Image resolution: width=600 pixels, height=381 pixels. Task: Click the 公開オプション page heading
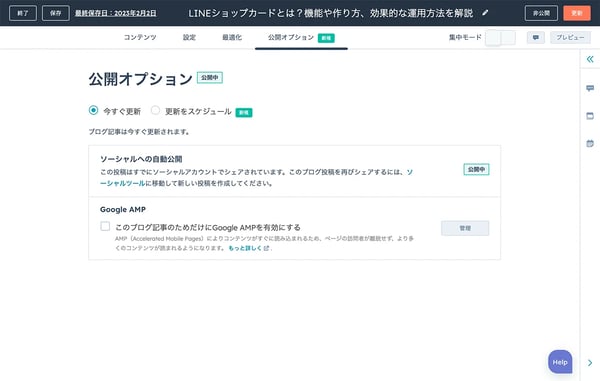140,79
